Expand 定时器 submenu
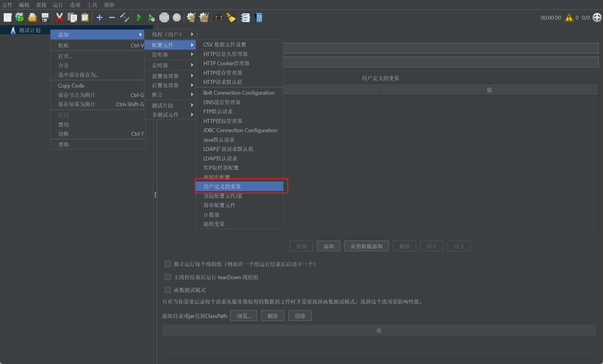This screenshot has width=603, height=364. 170,65
